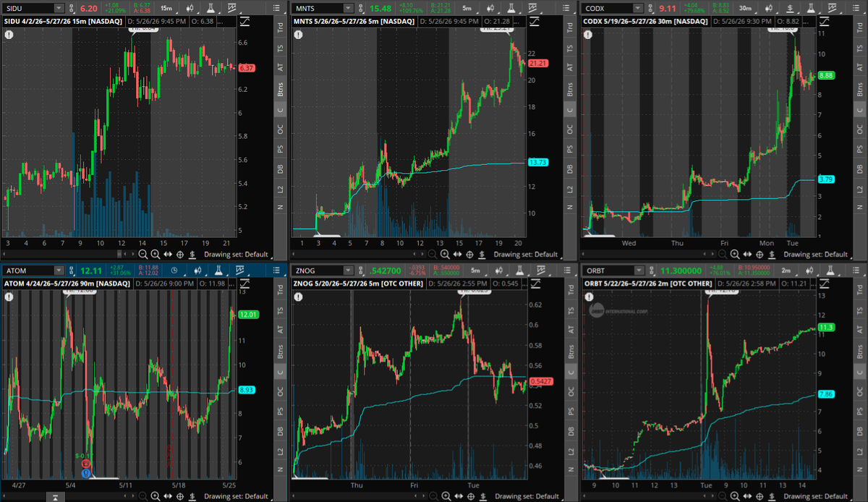The width and height of the screenshot is (868, 502).
Task: Click crosshair cursor icon under SIDU chart
Action: [180, 255]
